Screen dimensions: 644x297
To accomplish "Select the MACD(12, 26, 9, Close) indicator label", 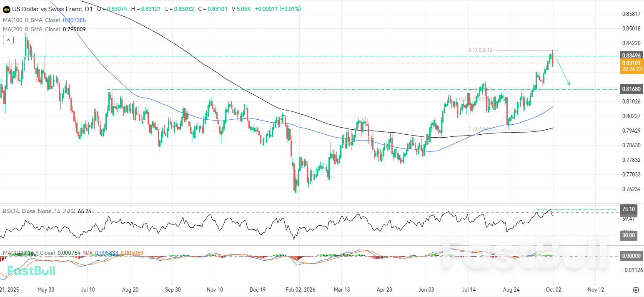I will point(29,253).
